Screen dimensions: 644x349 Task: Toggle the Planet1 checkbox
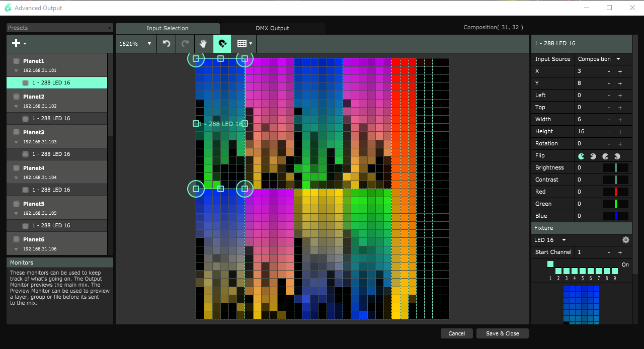click(x=16, y=61)
